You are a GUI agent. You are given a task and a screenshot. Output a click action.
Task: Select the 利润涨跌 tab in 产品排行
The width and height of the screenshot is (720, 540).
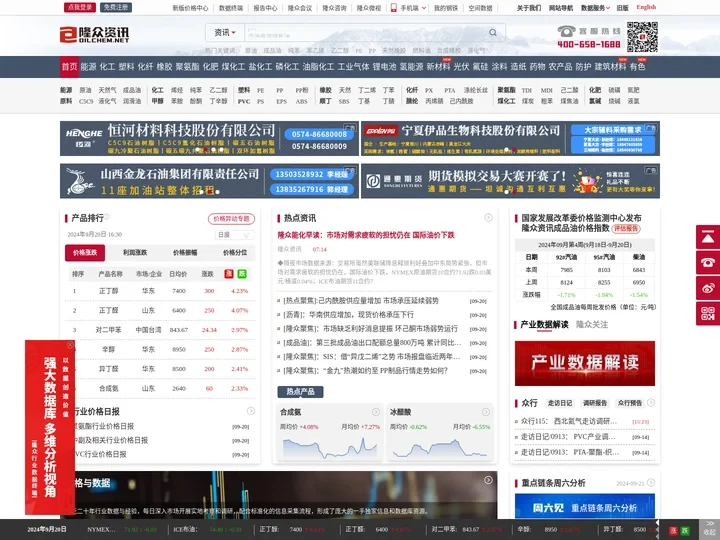pyautogui.click(x=135, y=253)
